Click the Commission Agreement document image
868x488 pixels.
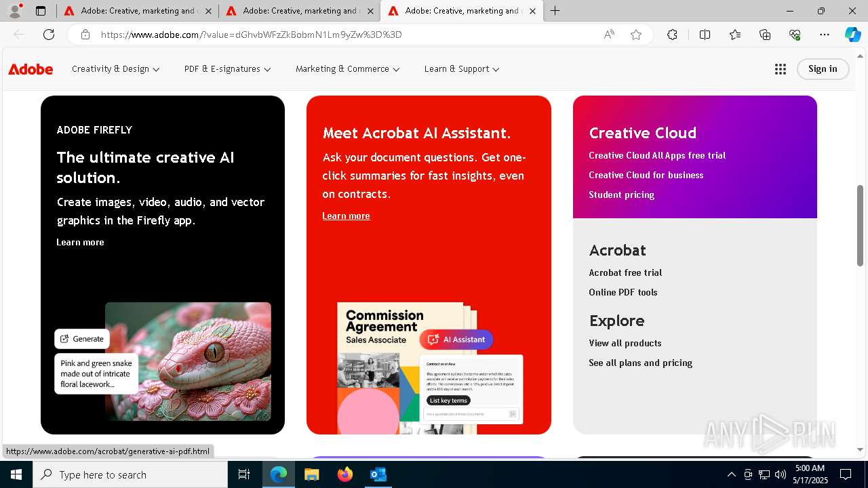[x=407, y=368]
